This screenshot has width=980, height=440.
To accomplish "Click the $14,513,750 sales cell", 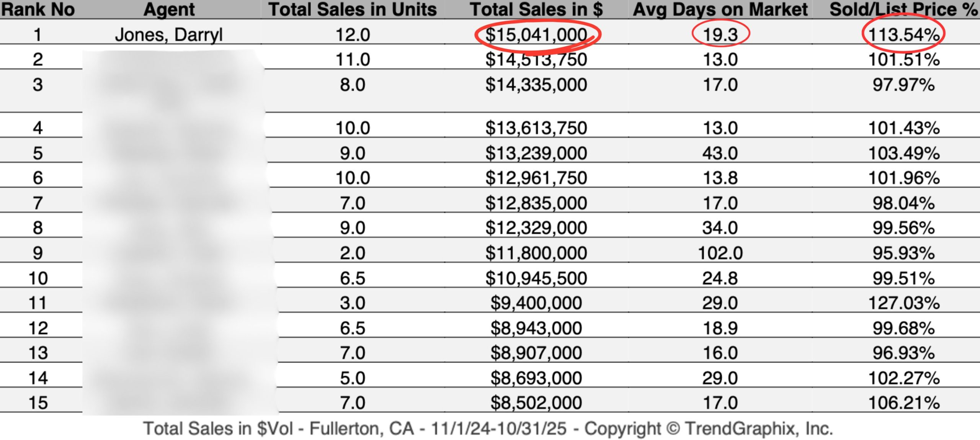I will (536, 60).
